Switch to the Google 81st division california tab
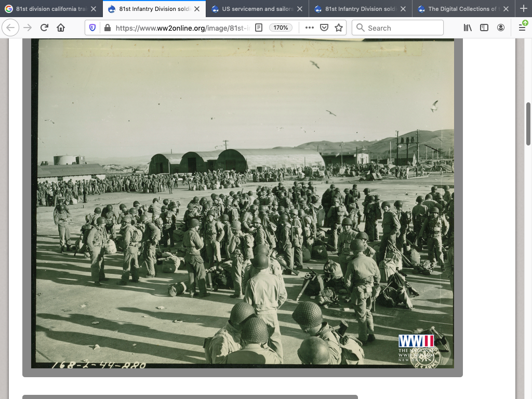 click(47, 9)
